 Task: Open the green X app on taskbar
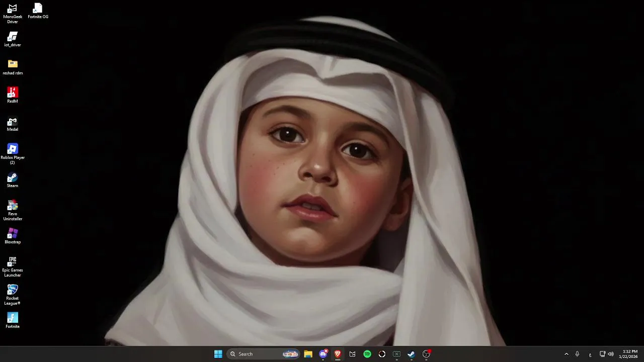[x=396, y=354]
